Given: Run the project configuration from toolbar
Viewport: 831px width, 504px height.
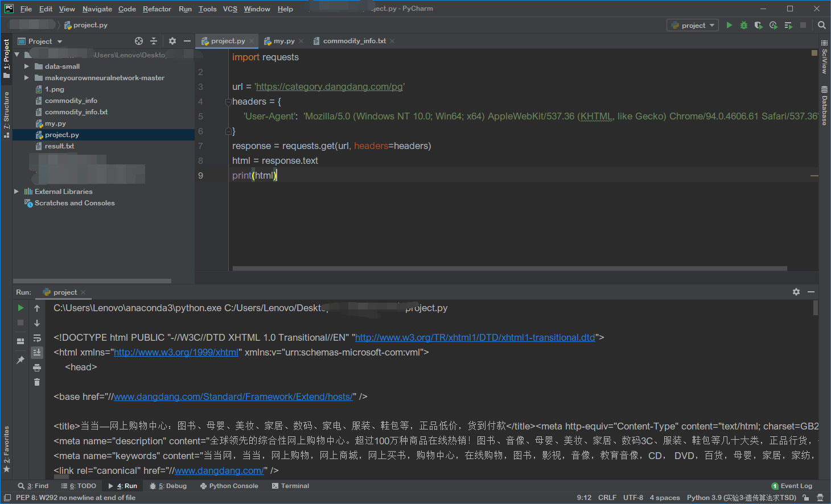Looking at the screenshot, I should point(729,25).
